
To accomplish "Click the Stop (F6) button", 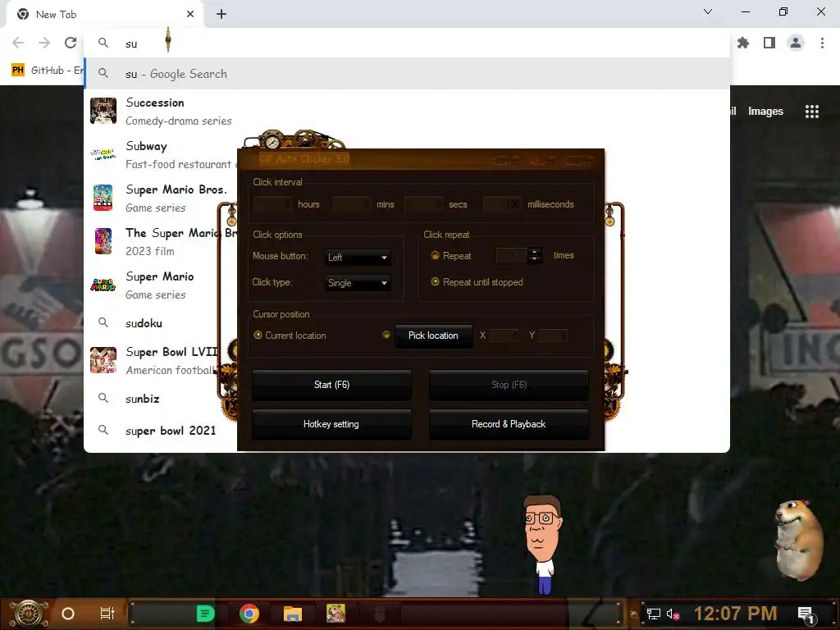I will tap(509, 385).
